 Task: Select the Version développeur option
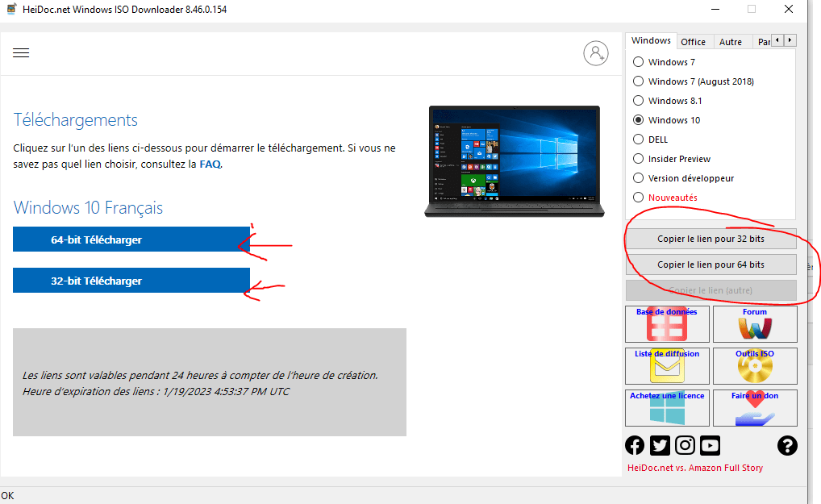tap(638, 178)
